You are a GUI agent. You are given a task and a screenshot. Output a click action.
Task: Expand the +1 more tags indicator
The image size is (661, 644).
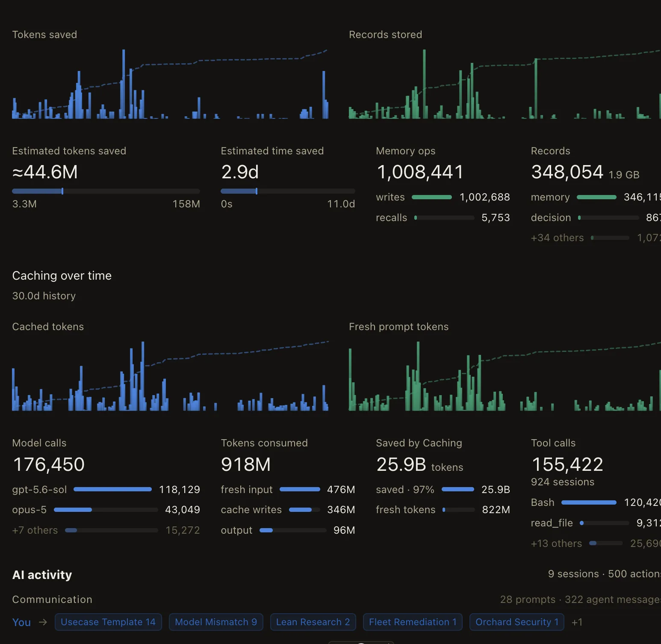[x=577, y=622]
